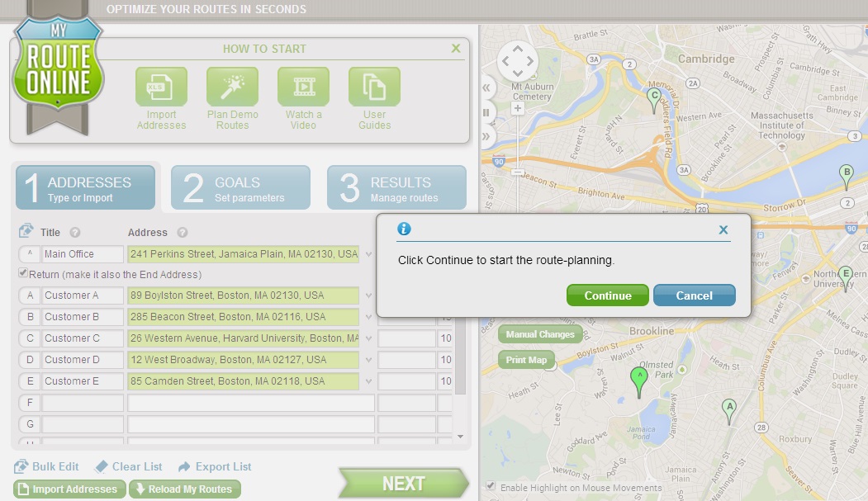
Task: Click the address list scroll-down arrow
Action: [x=460, y=437]
